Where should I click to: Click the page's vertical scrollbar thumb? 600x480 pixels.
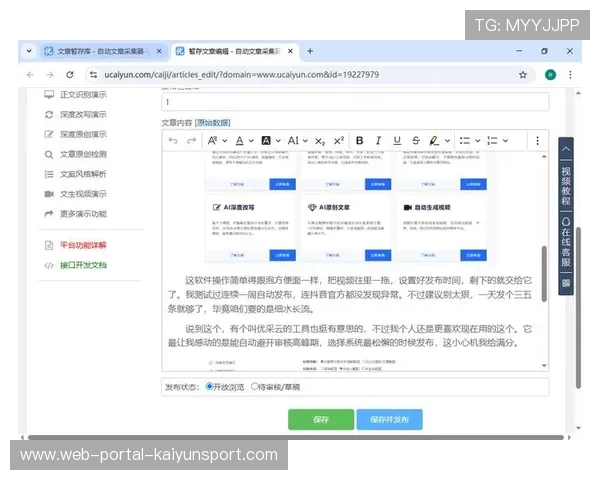click(x=579, y=307)
